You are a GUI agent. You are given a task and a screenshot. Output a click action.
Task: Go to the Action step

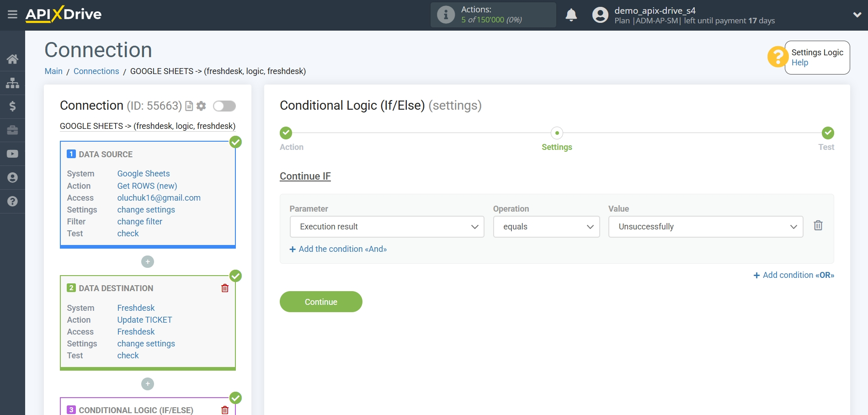(286, 133)
